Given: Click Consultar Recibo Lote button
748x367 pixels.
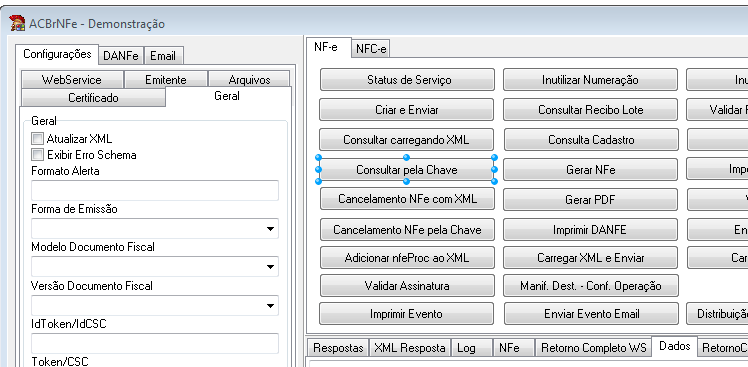Looking at the screenshot, I should tap(591, 110).
